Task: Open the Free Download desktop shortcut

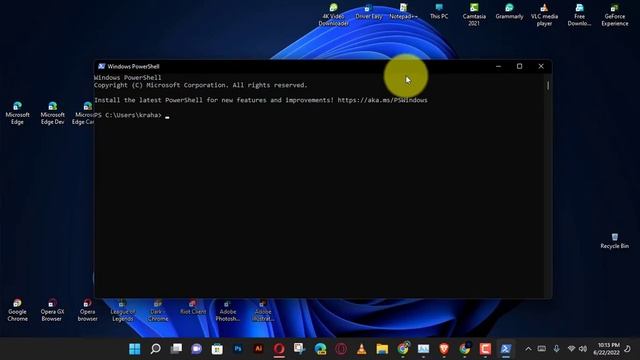Action: (579, 15)
